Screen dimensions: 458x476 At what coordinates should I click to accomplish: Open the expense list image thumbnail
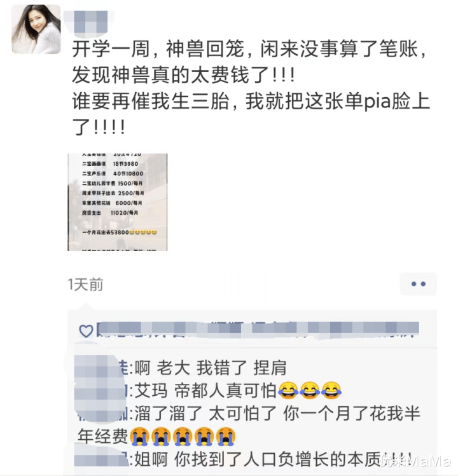(x=117, y=202)
